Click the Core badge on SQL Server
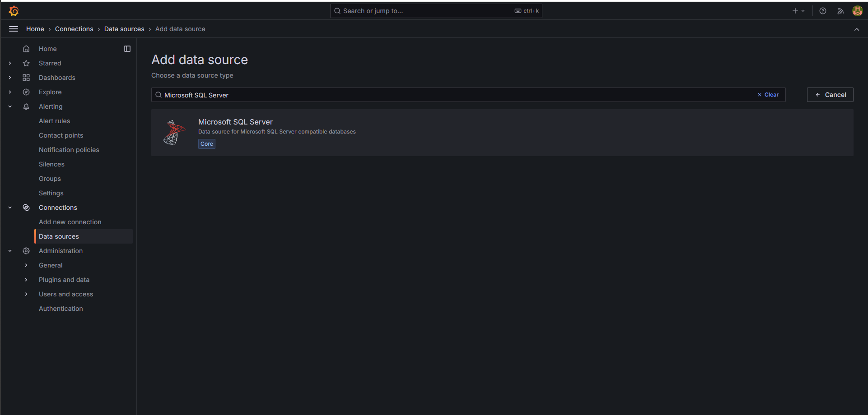868x415 pixels. pos(207,144)
